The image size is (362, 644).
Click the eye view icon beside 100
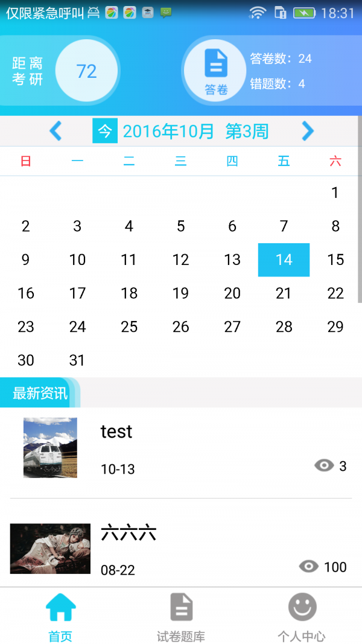[x=310, y=566]
